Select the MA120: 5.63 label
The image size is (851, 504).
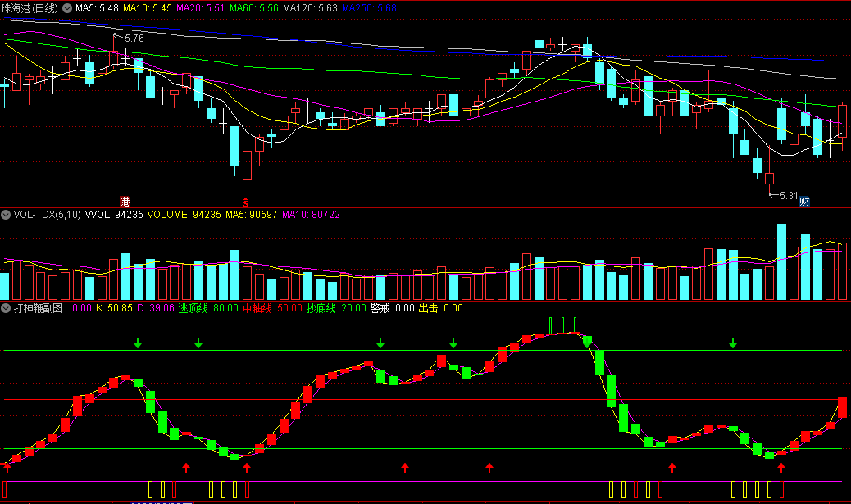[311, 8]
